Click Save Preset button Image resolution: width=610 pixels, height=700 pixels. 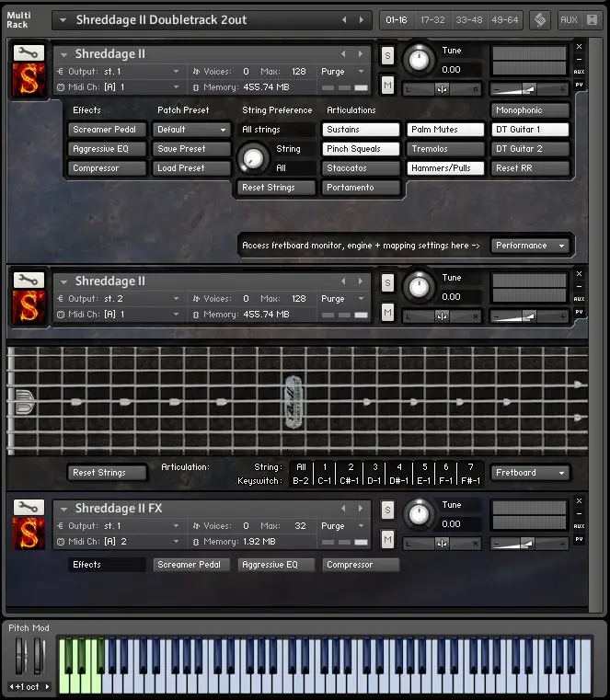click(x=191, y=149)
